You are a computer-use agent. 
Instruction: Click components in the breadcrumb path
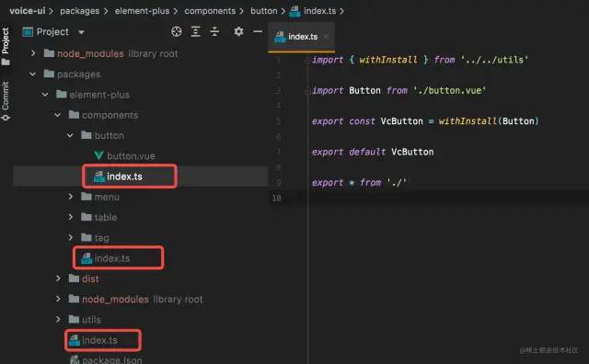click(210, 11)
